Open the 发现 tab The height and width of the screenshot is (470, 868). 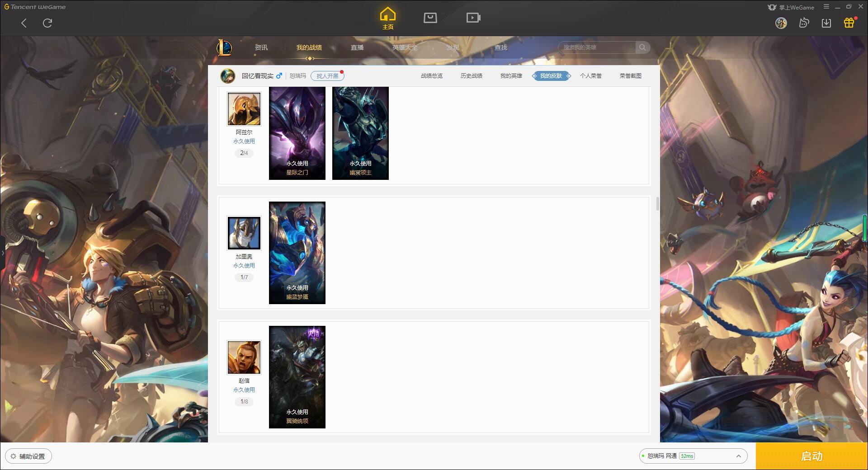(453, 47)
